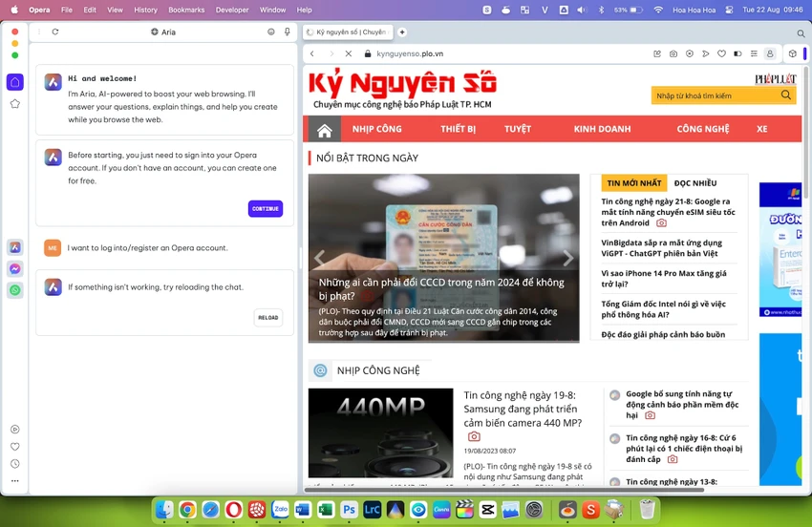This screenshot has width=812, height=527.
Task: Click the Ký Nguyên Số site logo
Action: pos(402,83)
